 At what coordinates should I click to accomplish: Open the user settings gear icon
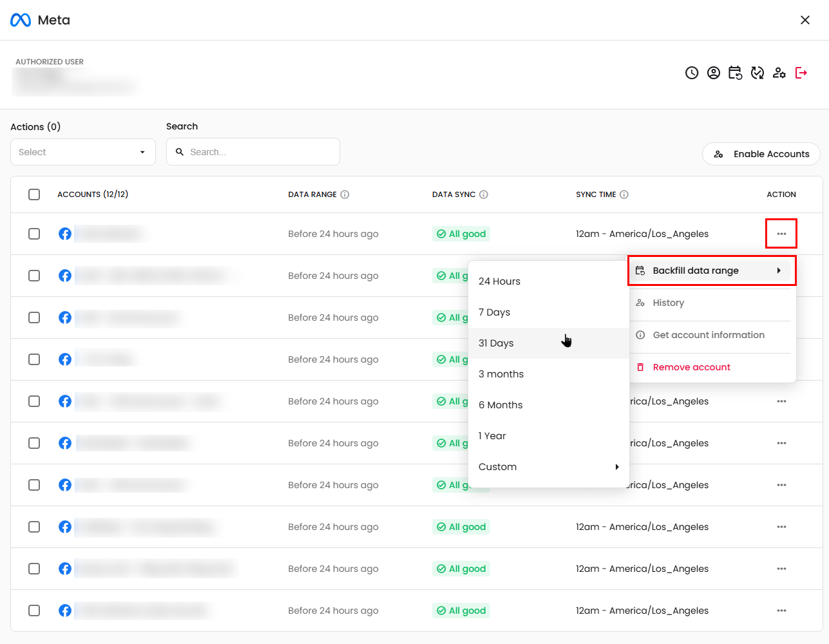(779, 73)
